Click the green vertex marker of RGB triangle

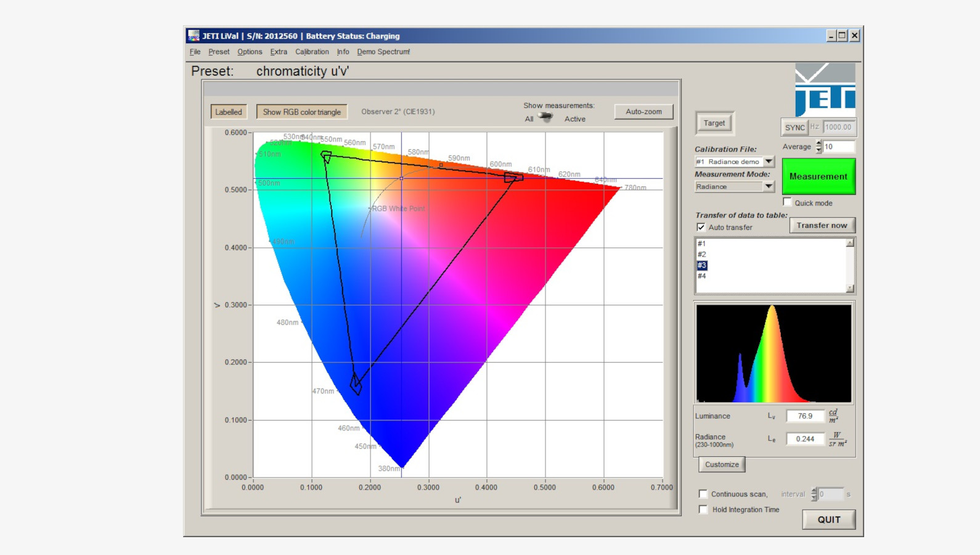pyautogui.click(x=326, y=157)
